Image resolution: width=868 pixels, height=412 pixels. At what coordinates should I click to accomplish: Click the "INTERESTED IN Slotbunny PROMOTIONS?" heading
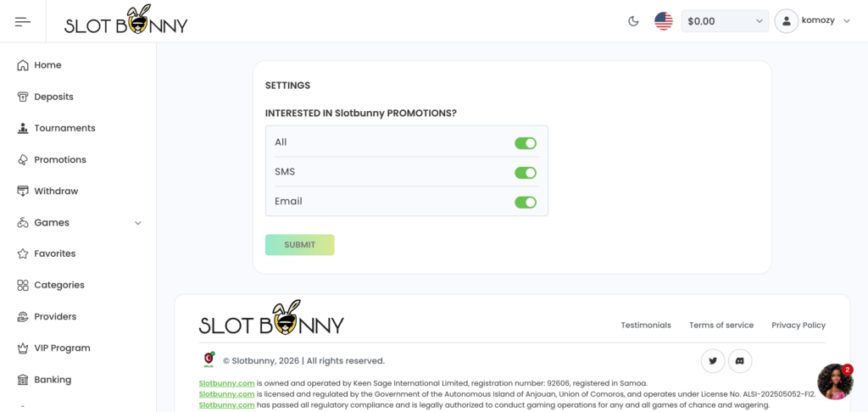[x=361, y=114]
